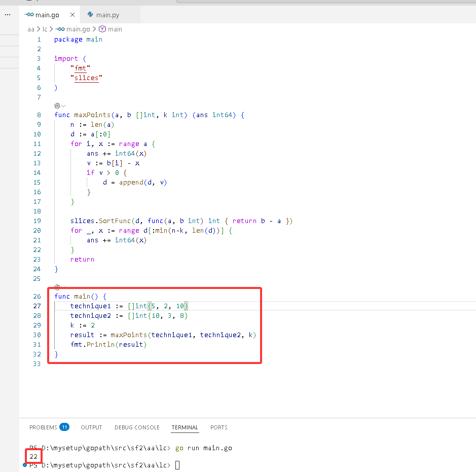Screen dimensions: 476x472
Task: Select breadcrumb folder lc
Action: point(45,29)
